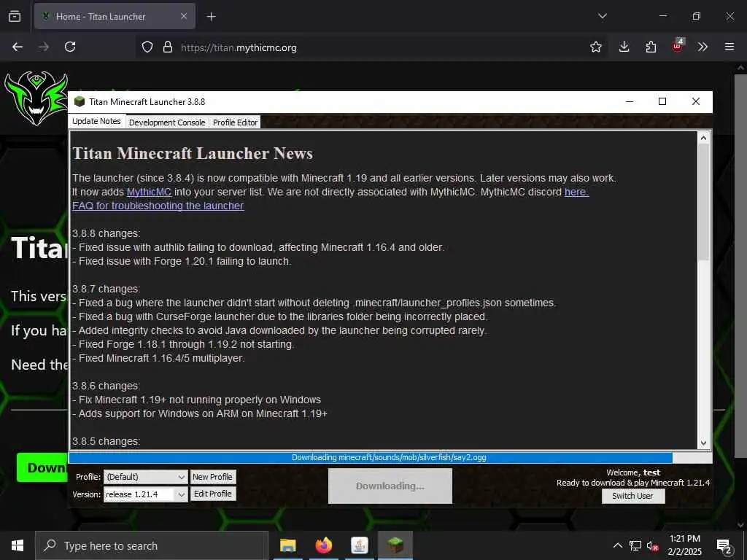This screenshot has height=560, width=747.
Task: Click the Switch User button
Action: [632, 496]
